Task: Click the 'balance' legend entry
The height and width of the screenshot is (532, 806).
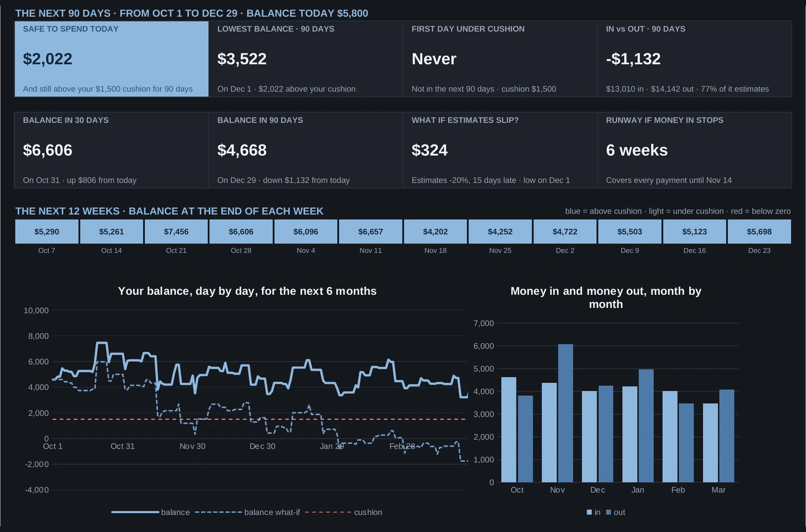Action: tap(151, 512)
